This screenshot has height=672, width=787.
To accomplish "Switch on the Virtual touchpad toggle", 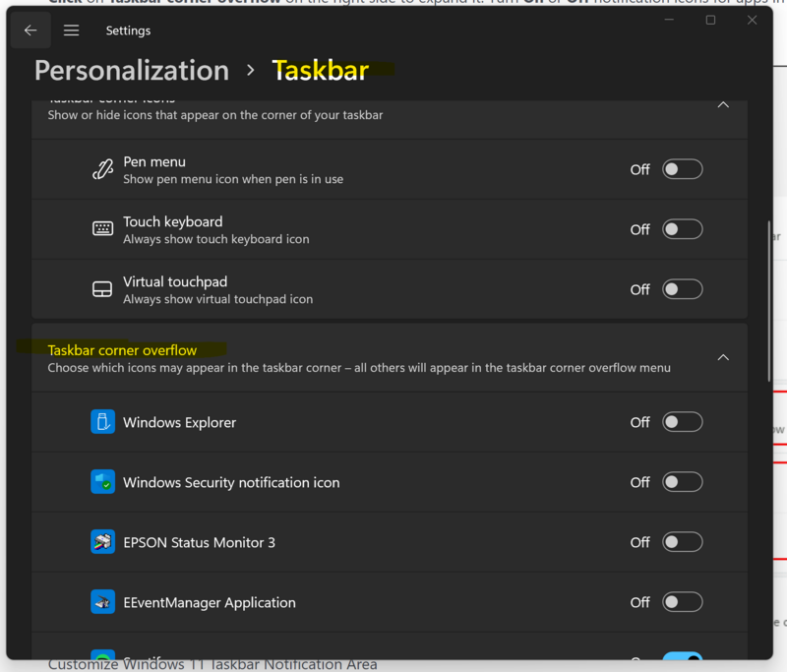I will coord(682,289).
